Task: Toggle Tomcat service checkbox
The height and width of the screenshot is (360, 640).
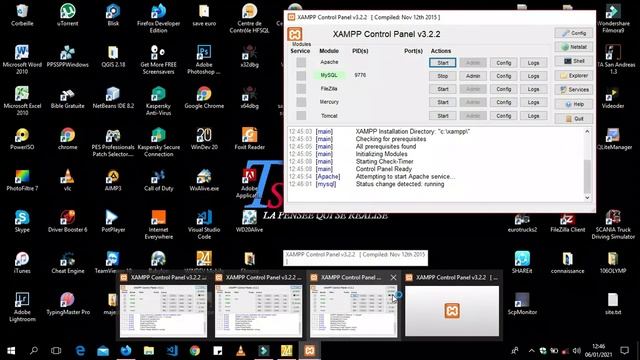Action: tap(301, 116)
